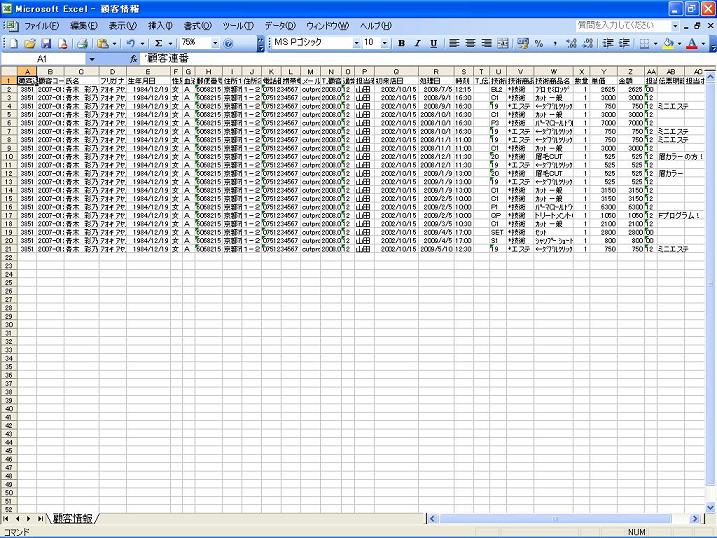
Task: Expand the AutoSum function dropdown arrow
Action: [x=170, y=44]
